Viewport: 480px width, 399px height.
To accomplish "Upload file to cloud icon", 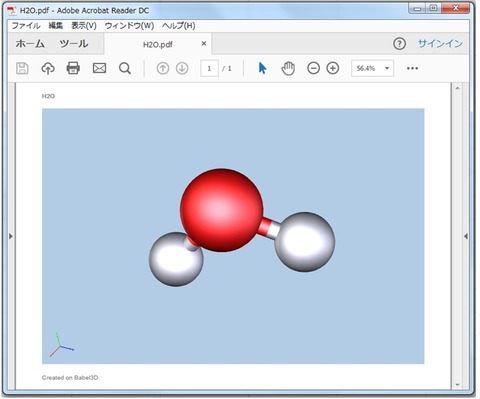I will [x=48, y=68].
